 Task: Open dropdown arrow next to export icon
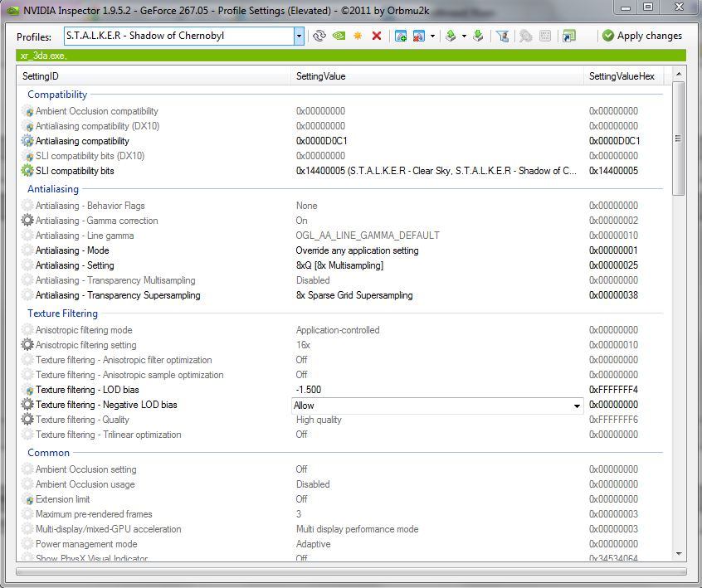[x=464, y=36]
